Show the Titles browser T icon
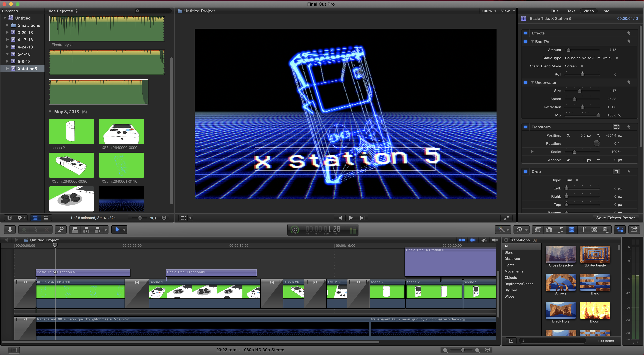 click(x=583, y=229)
